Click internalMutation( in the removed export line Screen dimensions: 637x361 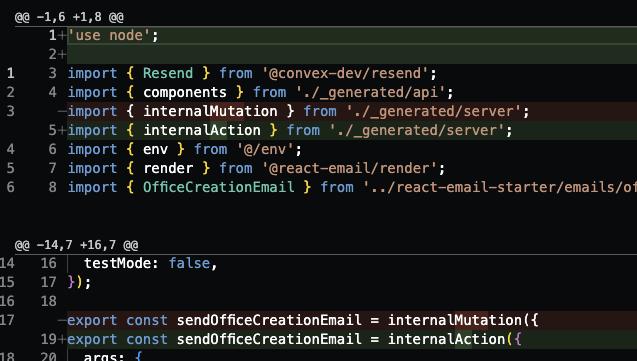[x=459, y=320]
